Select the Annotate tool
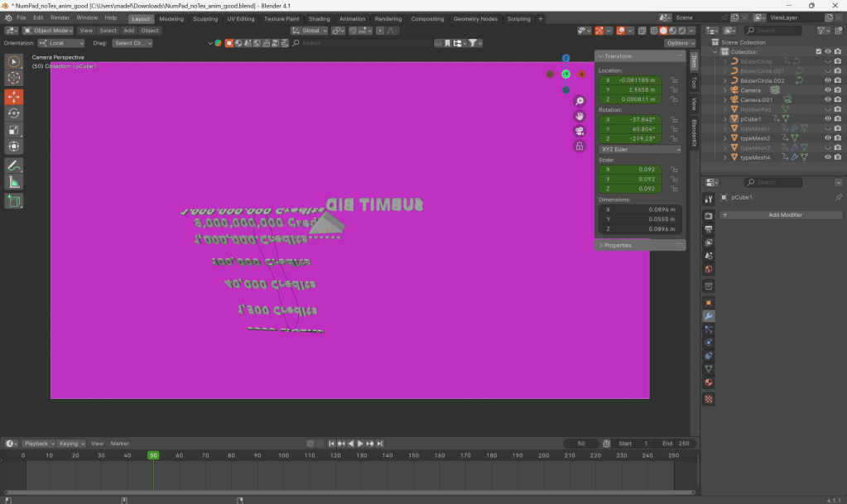This screenshot has height=504, width=847. [14, 166]
